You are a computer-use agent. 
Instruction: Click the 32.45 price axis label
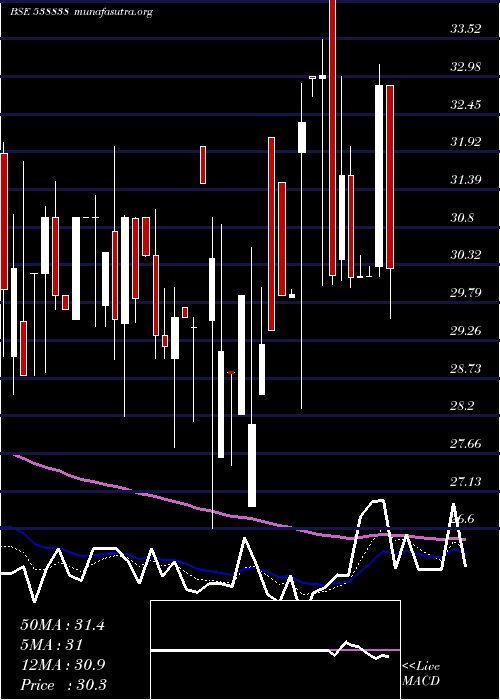pyautogui.click(x=465, y=105)
